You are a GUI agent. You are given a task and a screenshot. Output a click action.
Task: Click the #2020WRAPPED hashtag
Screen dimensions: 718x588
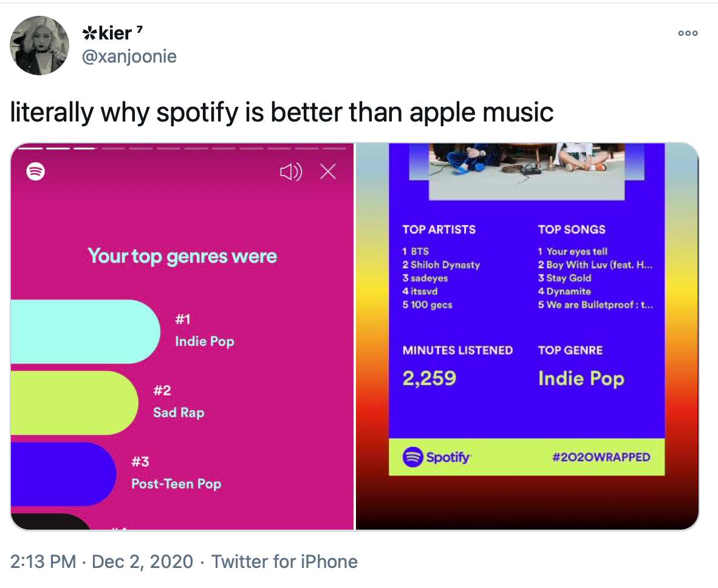(x=601, y=457)
